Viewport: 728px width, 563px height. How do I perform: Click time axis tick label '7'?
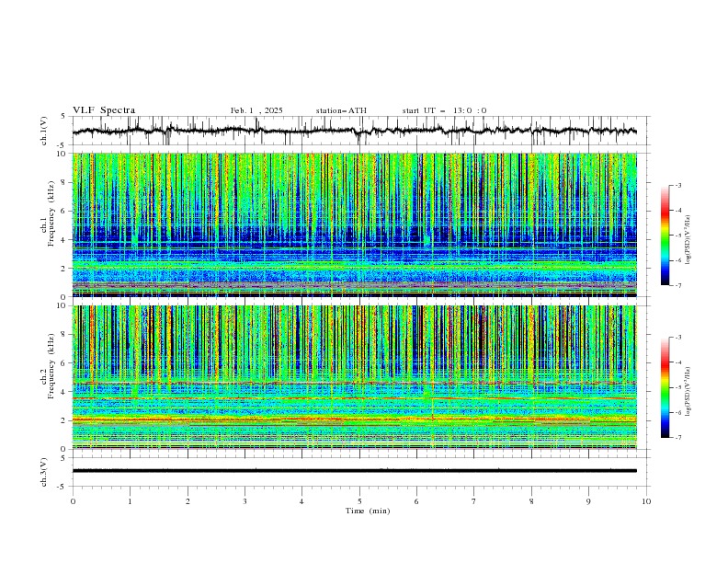474,501
